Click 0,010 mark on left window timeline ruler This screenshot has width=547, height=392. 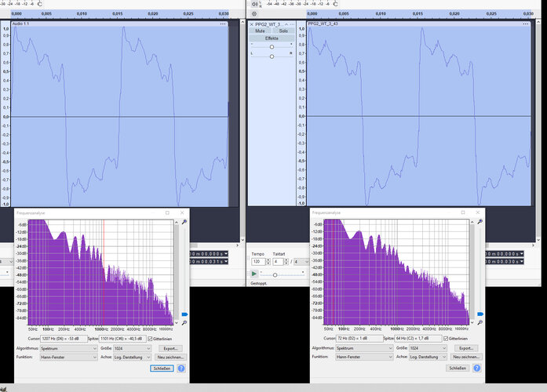pos(82,13)
